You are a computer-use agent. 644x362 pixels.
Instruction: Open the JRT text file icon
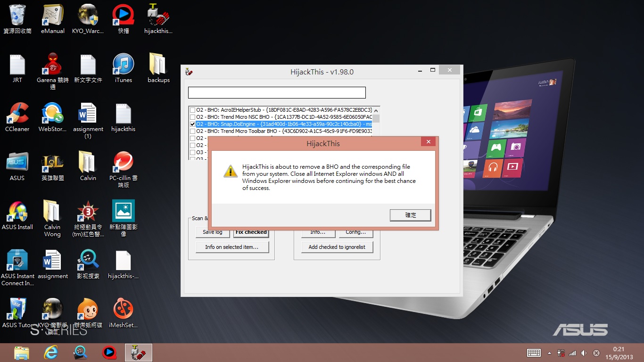pos(17,68)
